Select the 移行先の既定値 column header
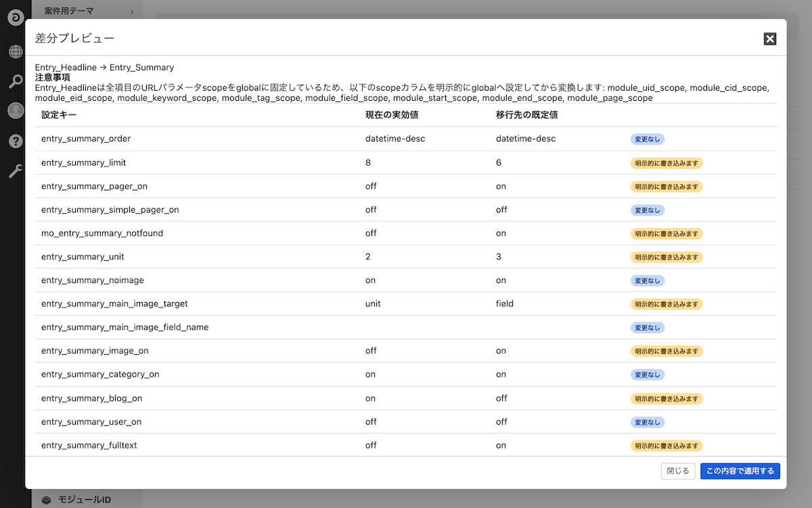This screenshot has height=508, width=812. [x=526, y=115]
